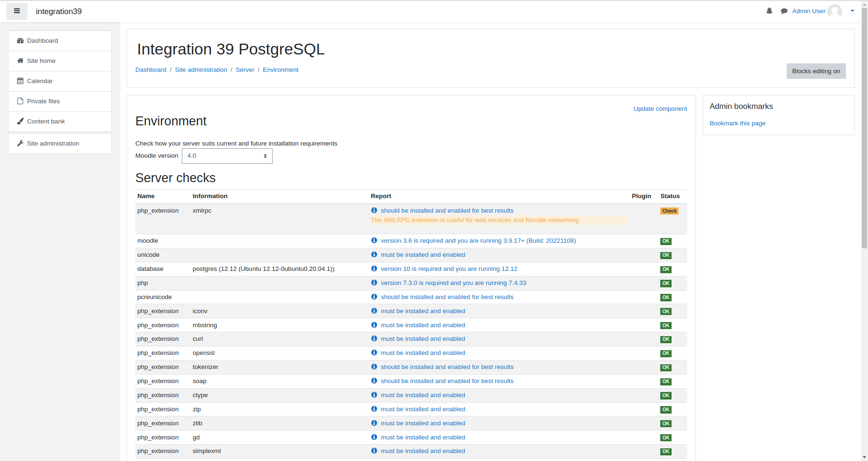This screenshot has height=461, width=868.
Task: Click the 'Report' column header
Action: click(x=381, y=196)
